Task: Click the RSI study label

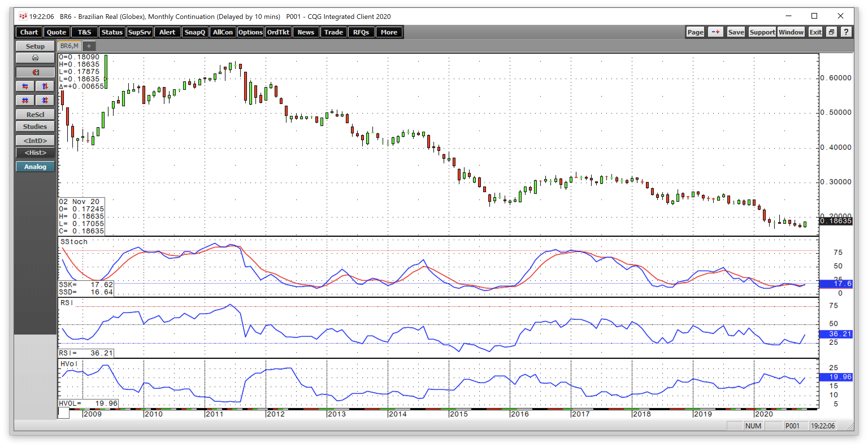Action: (66, 303)
